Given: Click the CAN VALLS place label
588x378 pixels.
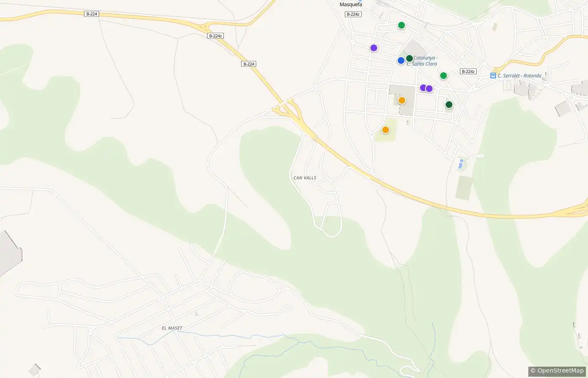Looking at the screenshot, I should tap(305, 178).
